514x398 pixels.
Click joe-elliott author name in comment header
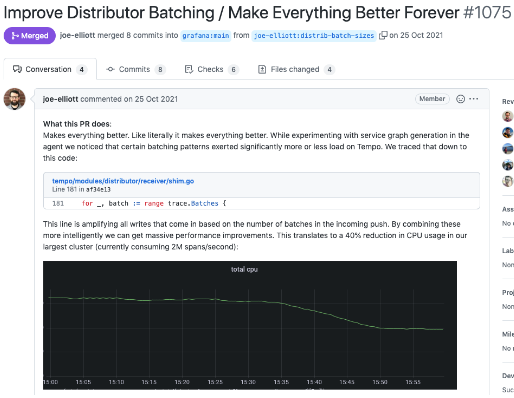pos(60,99)
